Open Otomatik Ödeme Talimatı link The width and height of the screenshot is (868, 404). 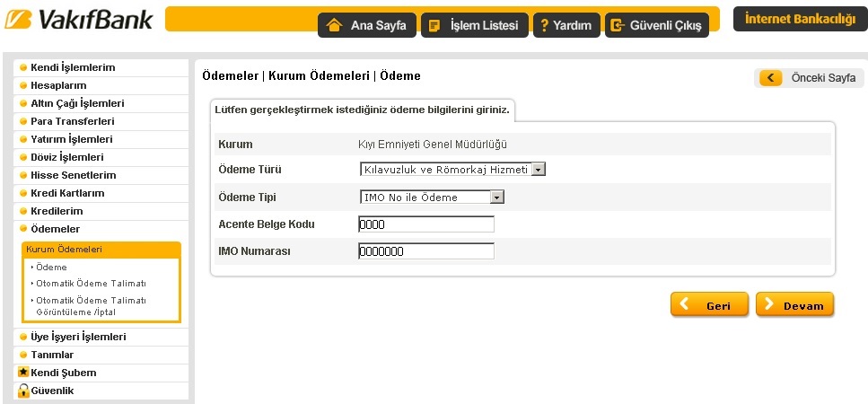(x=91, y=283)
